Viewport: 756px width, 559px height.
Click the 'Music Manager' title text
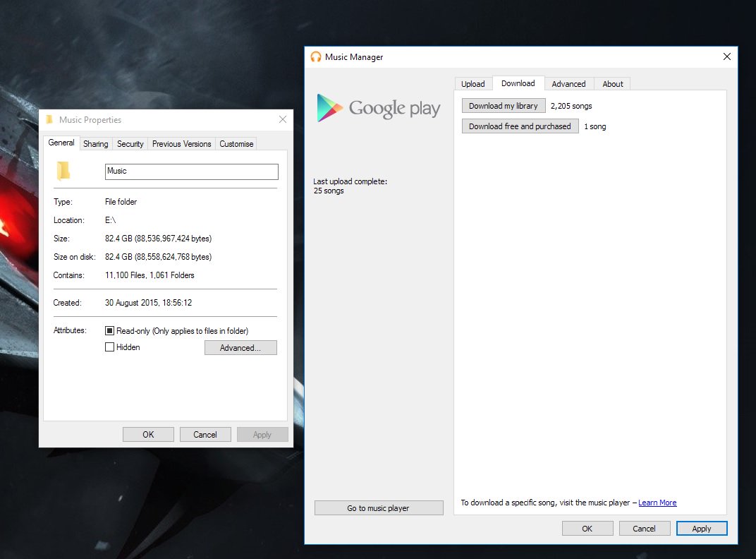point(354,57)
